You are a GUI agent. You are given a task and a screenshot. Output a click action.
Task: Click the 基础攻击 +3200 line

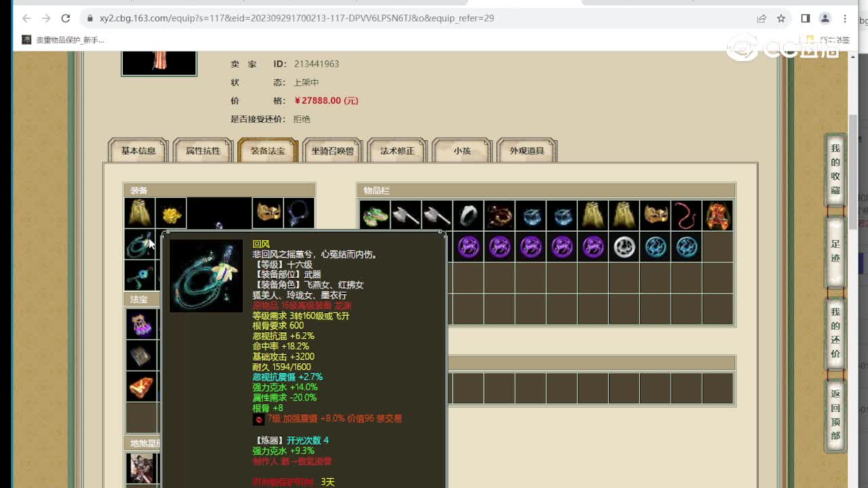click(x=283, y=357)
